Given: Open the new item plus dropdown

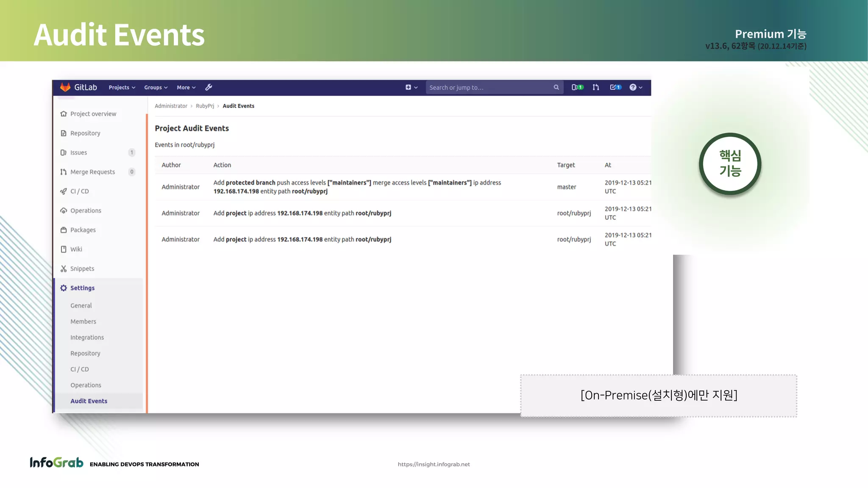Looking at the screenshot, I should coord(411,87).
